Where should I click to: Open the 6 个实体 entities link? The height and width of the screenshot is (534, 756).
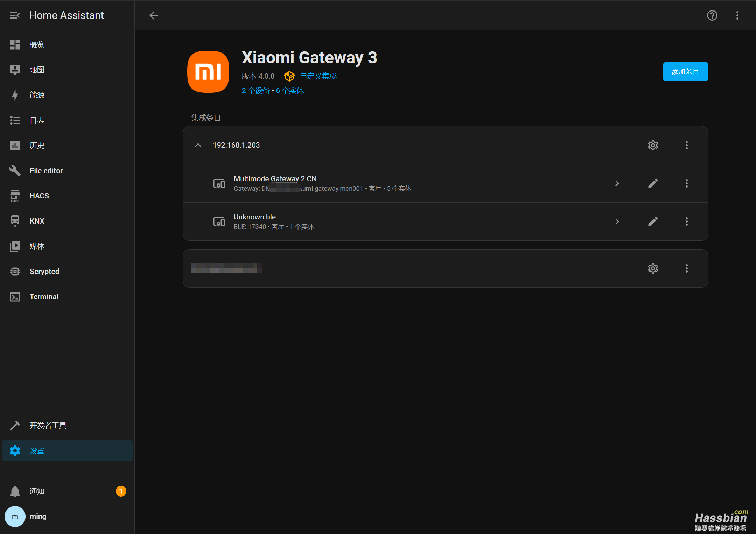click(x=290, y=91)
